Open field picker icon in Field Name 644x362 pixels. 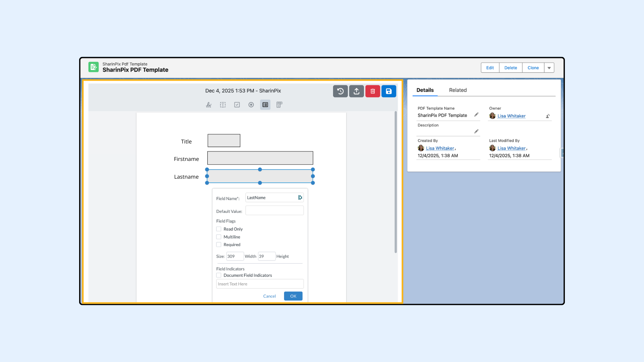coord(300,198)
